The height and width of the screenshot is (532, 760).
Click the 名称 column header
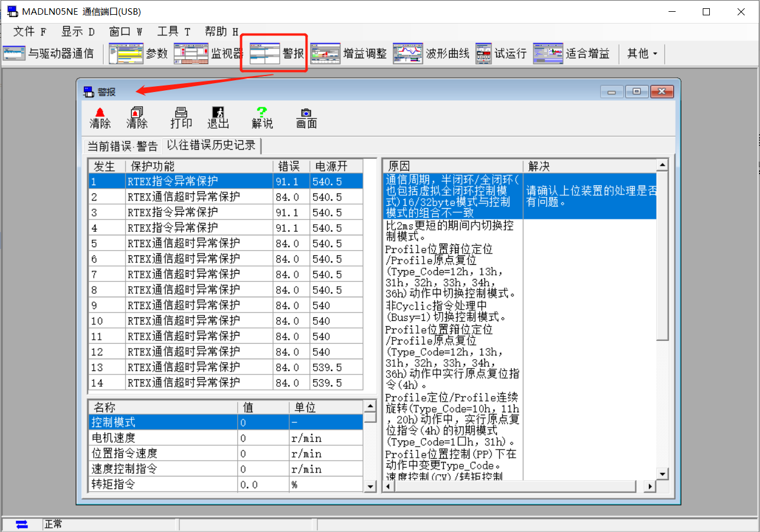pyautogui.click(x=163, y=408)
